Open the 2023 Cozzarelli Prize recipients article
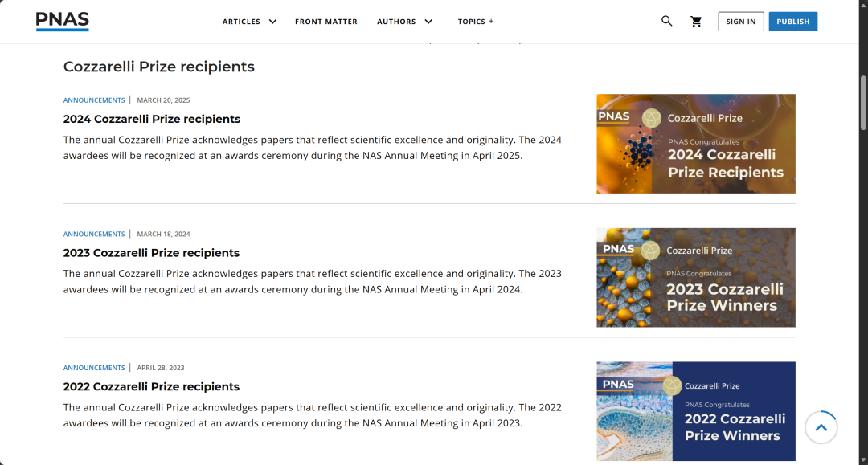The width and height of the screenshot is (868, 465). [x=151, y=253]
